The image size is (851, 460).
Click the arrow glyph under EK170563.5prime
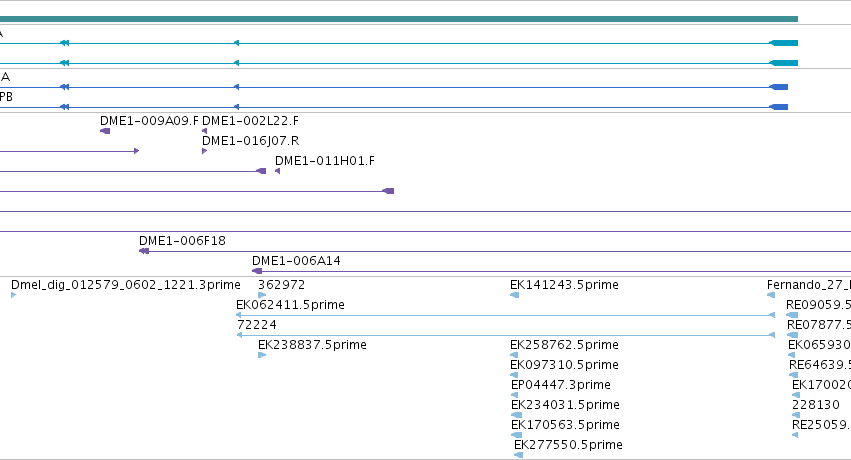(x=516, y=435)
